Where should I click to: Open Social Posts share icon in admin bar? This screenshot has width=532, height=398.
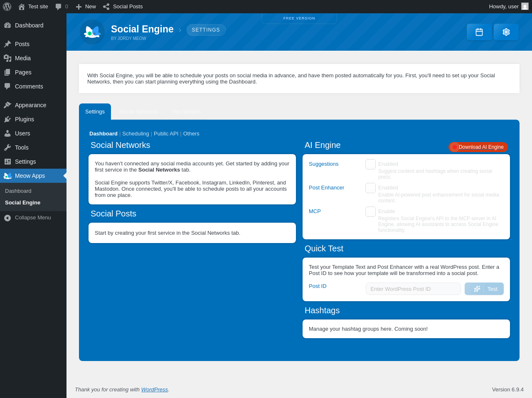[106, 7]
